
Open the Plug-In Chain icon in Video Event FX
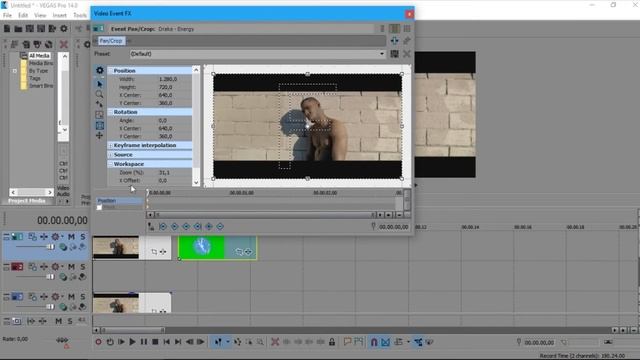coord(394,40)
